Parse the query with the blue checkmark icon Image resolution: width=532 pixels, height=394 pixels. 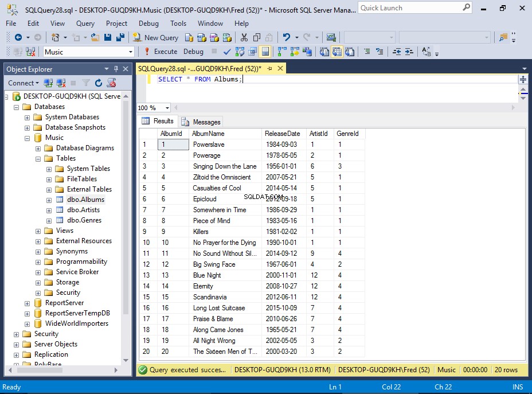tap(227, 52)
